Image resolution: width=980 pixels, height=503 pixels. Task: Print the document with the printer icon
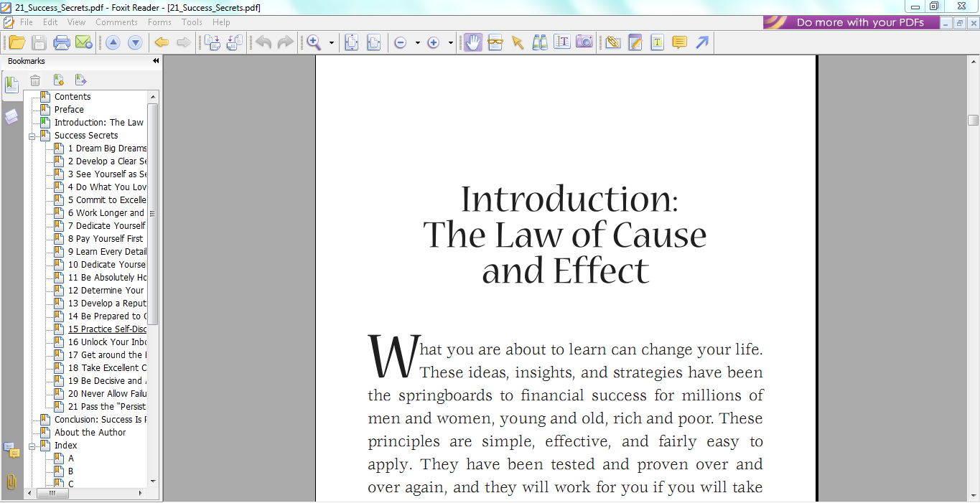coord(62,42)
